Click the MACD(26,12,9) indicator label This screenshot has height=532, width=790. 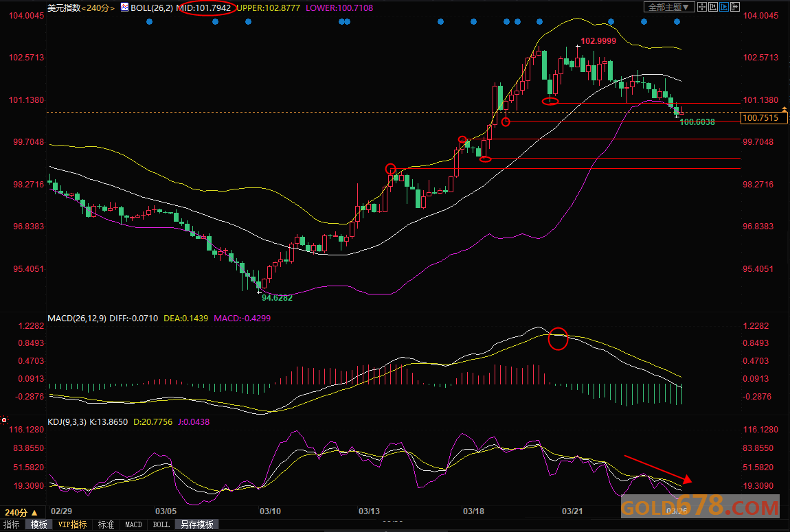click(76, 318)
